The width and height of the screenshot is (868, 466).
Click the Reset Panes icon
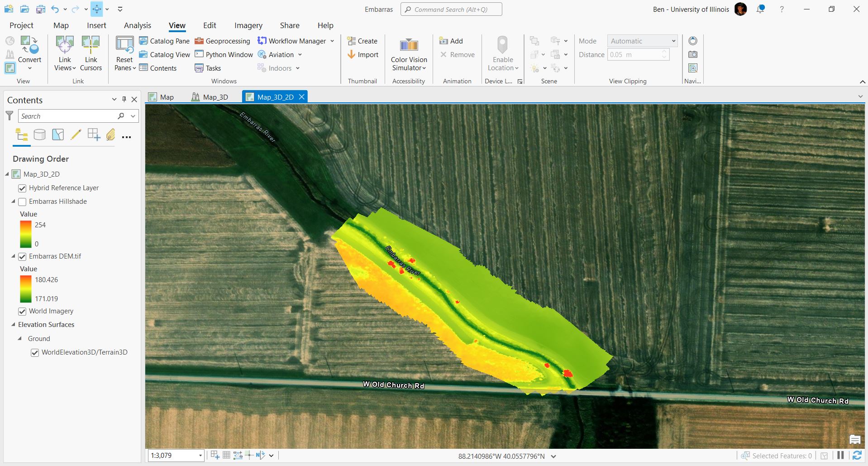click(x=124, y=45)
